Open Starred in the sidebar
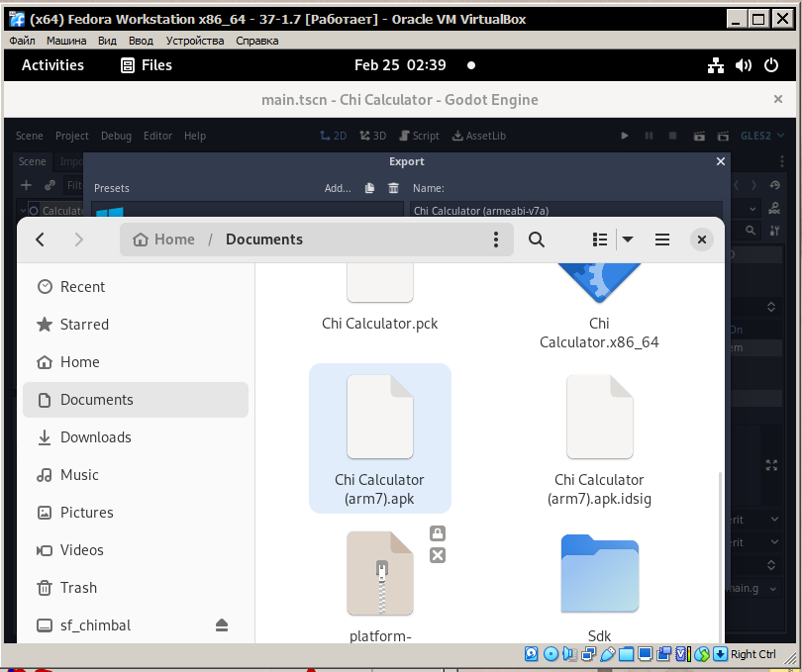This screenshot has width=802, height=672. point(136,325)
